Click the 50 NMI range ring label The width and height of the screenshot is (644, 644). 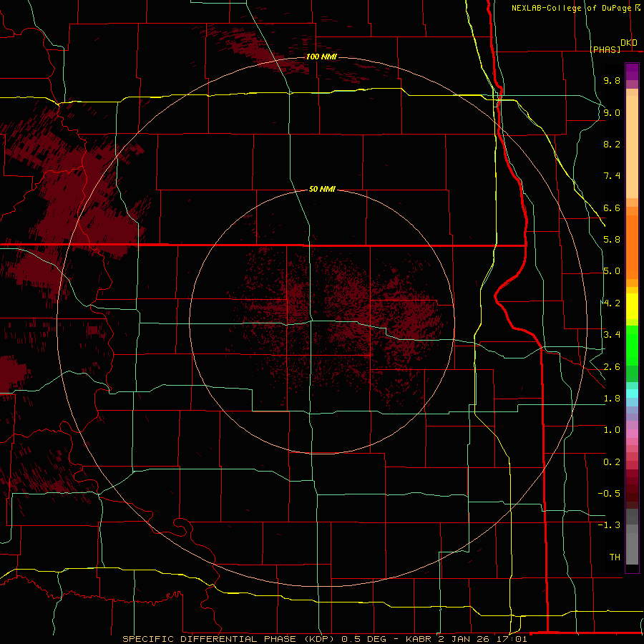(322, 189)
